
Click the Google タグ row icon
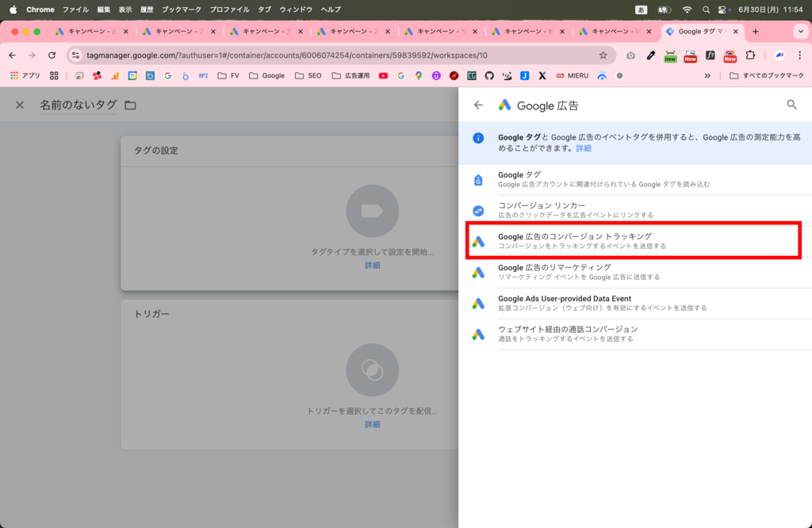[478, 180]
